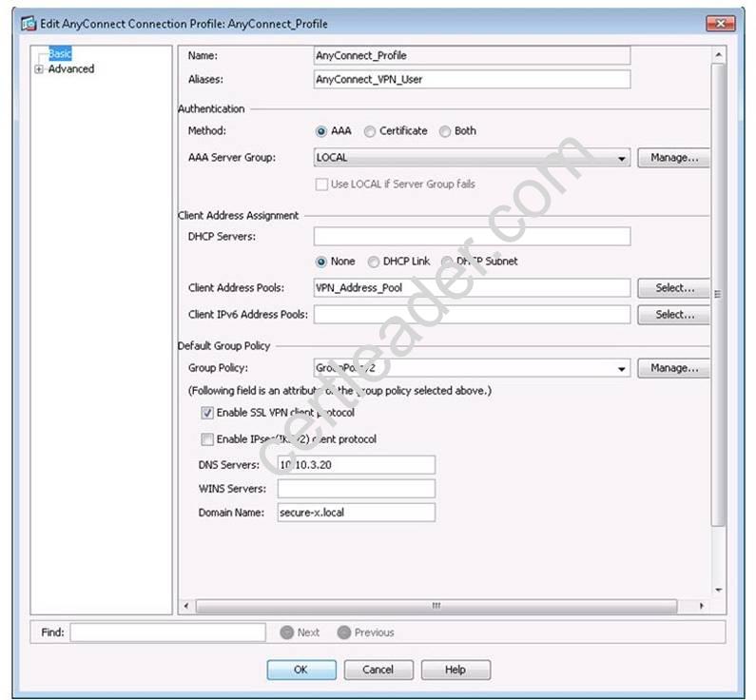Viewport: 756px width, 700px height.
Task: Click the Cancel button
Action: [378, 670]
